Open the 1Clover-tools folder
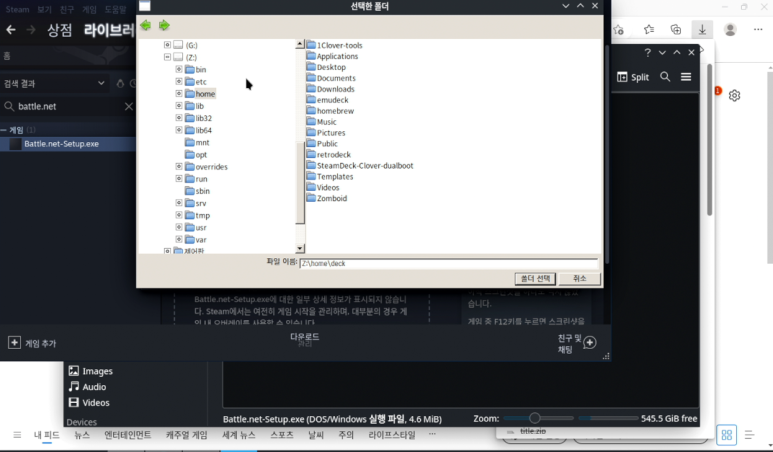The width and height of the screenshot is (773, 452). [334, 45]
